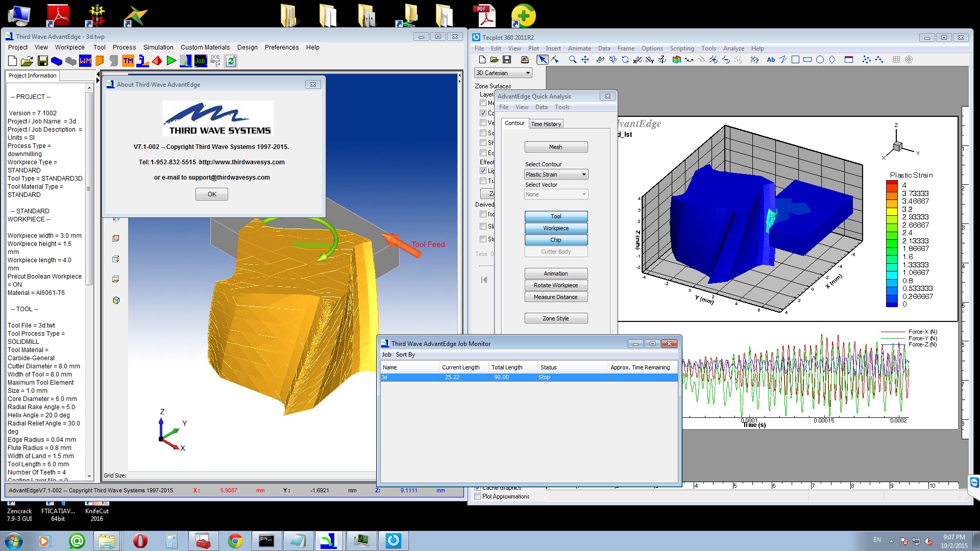Image resolution: width=980 pixels, height=551 pixels.
Task: Select the Workpiece view button
Action: click(x=555, y=228)
